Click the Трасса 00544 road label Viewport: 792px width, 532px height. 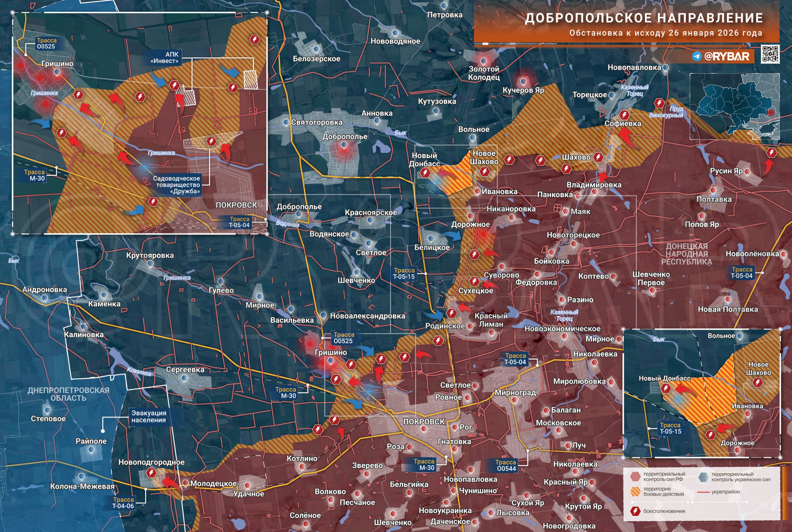click(506, 465)
